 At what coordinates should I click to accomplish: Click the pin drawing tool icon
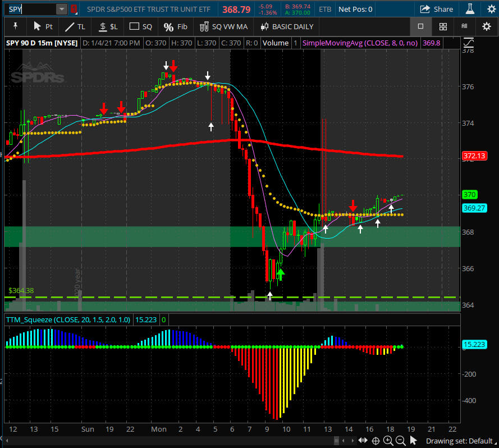(15, 26)
